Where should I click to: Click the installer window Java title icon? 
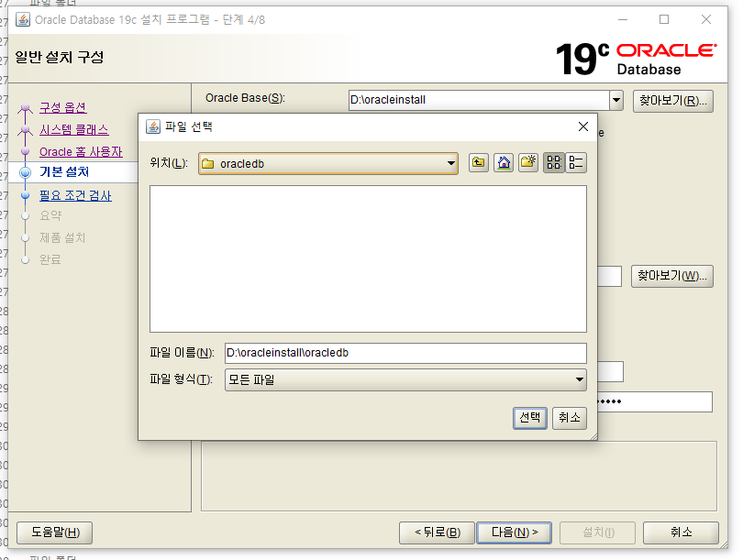pos(23,19)
